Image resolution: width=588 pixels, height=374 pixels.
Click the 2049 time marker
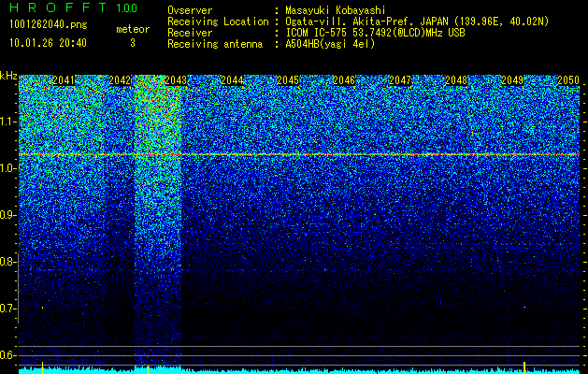(512, 80)
